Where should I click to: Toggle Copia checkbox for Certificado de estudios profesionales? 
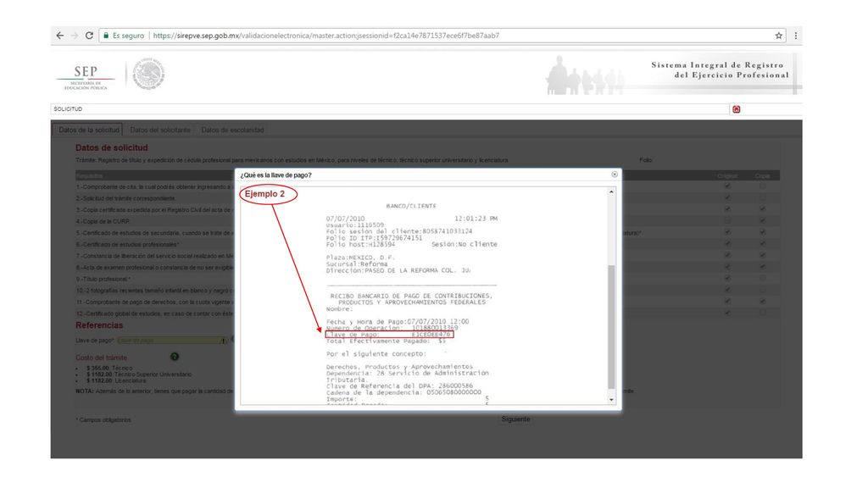(x=762, y=244)
